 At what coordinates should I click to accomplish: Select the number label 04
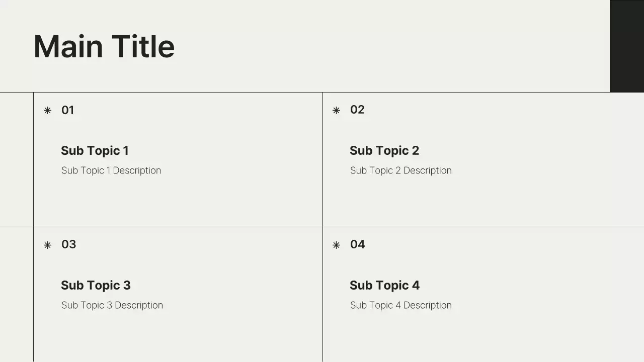tap(357, 244)
